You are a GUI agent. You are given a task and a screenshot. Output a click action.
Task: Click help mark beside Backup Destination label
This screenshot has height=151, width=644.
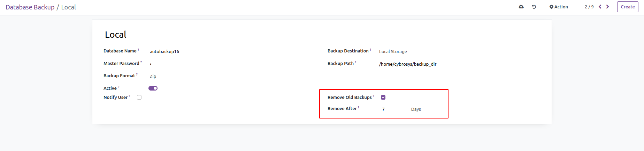pos(370,50)
